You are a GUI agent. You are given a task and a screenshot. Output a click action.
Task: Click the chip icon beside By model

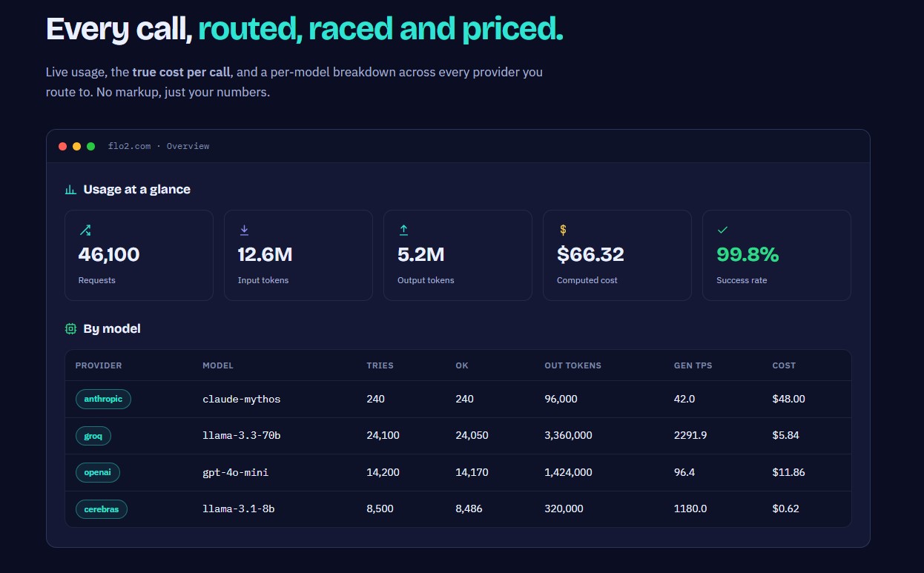point(70,328)
